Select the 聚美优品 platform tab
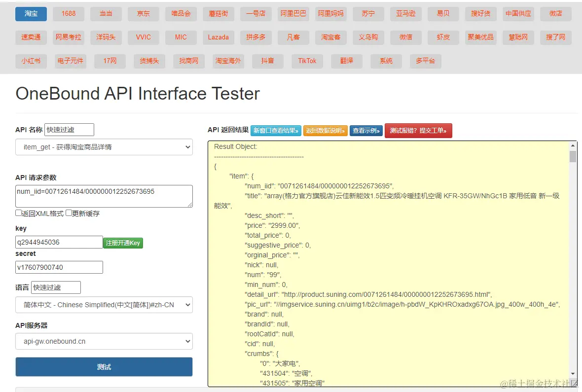This screenshot has width=582, height=392. [x=481, y=37]
